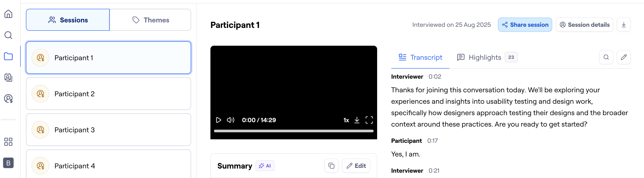Viewport: 644px width, 178px height.
Task: Play the interview video
Action: pyautogui.click(x=218, y=120)
